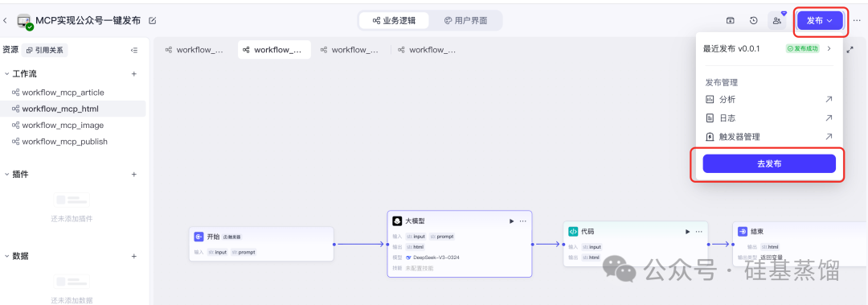Click the 引用关系 button
The height and width of the screenshot is (305, 868).
click(x=45, y=50)
